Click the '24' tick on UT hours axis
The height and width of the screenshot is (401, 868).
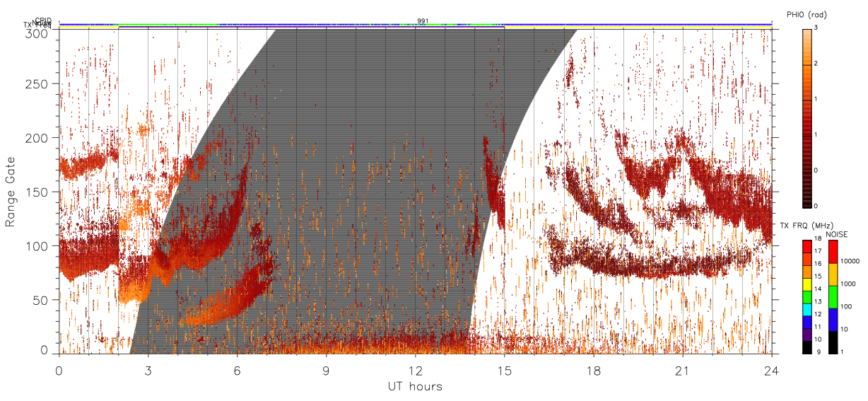pyautogui.click(x=772, y=370)
